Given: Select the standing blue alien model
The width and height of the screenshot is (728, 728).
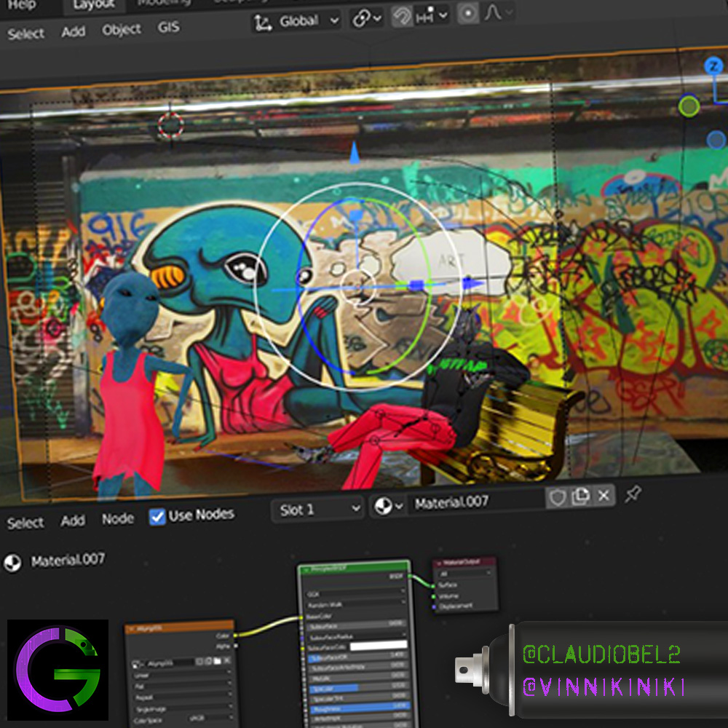Looking at the screenshot, I should click(x=132, y=385).
